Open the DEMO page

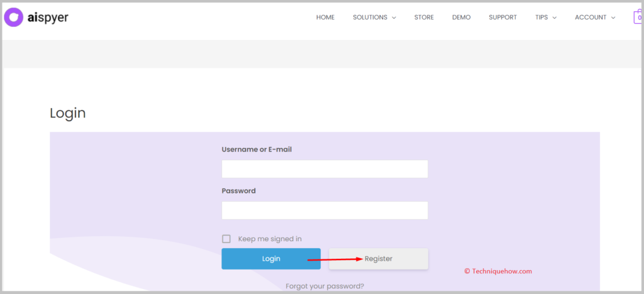[461, 17]
